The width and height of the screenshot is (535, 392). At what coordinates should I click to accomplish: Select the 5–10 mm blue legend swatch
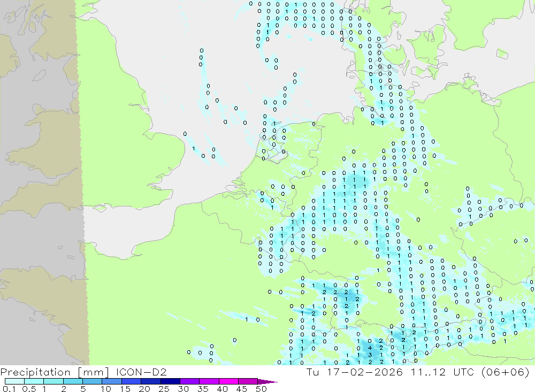92,381
